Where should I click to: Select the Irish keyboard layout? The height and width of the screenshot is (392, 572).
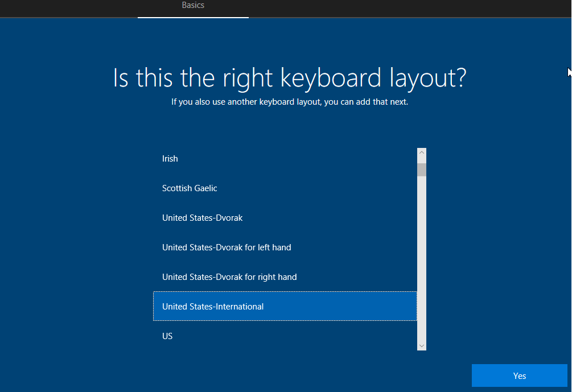click(x=285, y=159)
